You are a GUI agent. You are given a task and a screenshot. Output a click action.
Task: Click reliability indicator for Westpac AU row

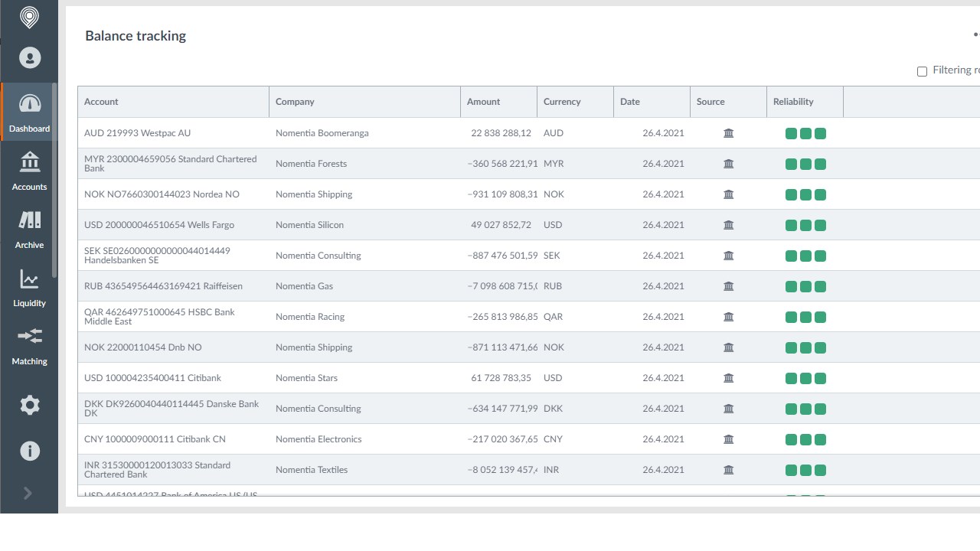point(805,134)
